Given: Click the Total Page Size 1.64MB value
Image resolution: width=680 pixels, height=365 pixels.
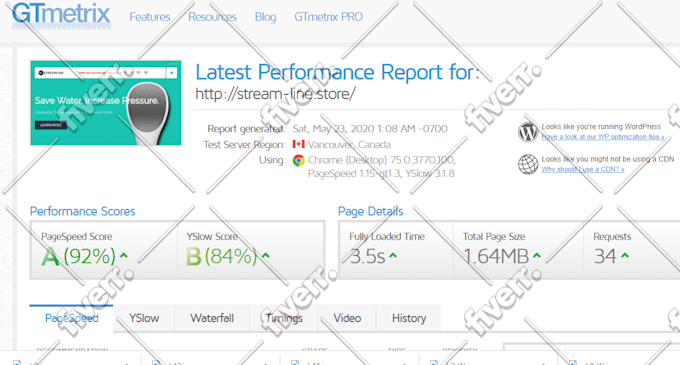Looking at the screenshot, I should point(496,256).
